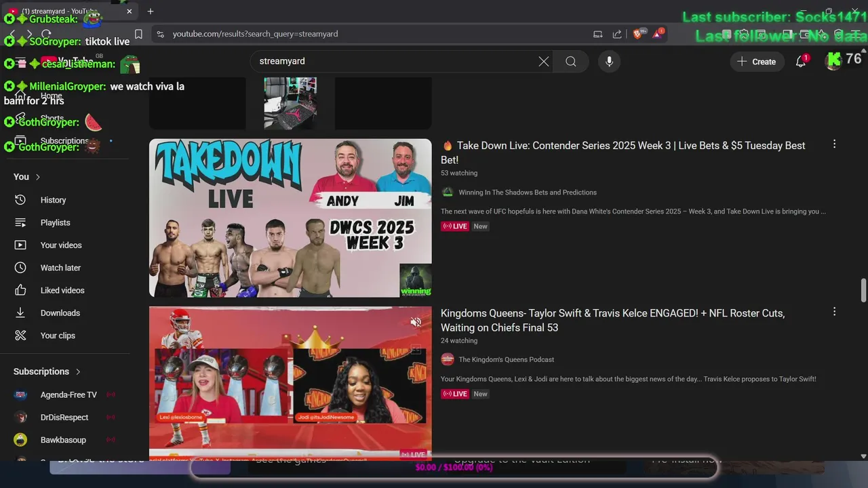The image size is (868, 488).
Task: Open DrDisRespect subscription
Action: [64, 418]
